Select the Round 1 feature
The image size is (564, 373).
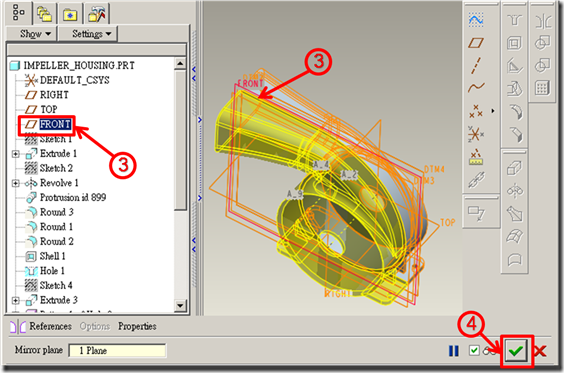49,227
